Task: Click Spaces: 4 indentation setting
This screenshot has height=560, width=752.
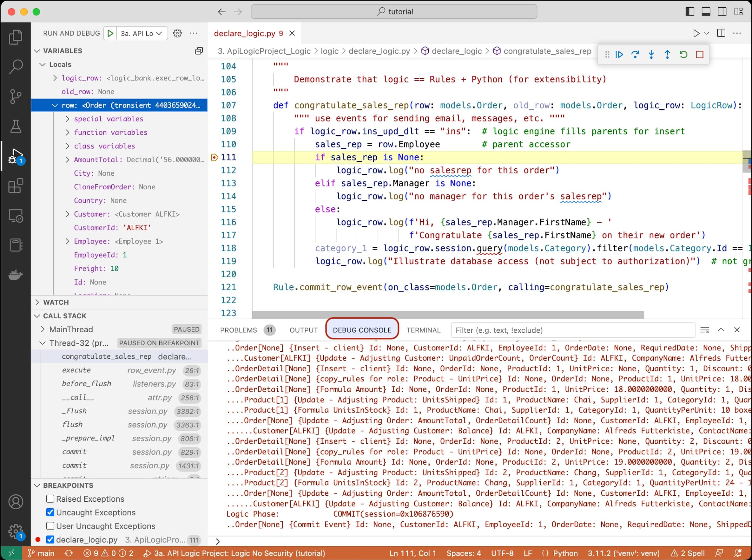Action: click(464, 553)
